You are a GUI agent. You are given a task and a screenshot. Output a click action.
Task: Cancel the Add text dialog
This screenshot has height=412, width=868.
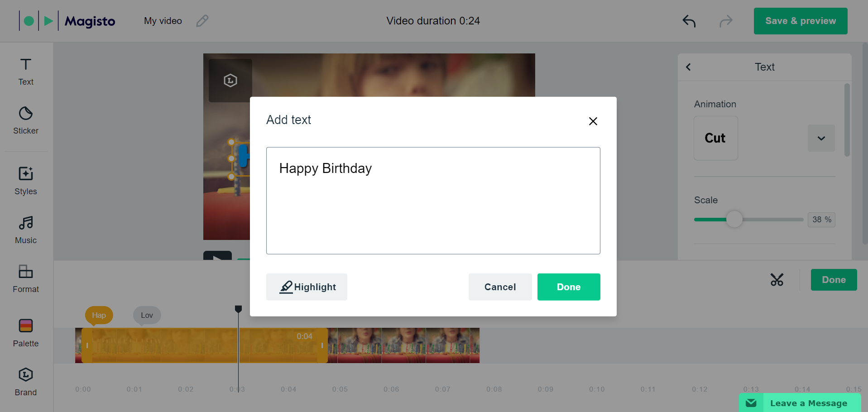500,287
